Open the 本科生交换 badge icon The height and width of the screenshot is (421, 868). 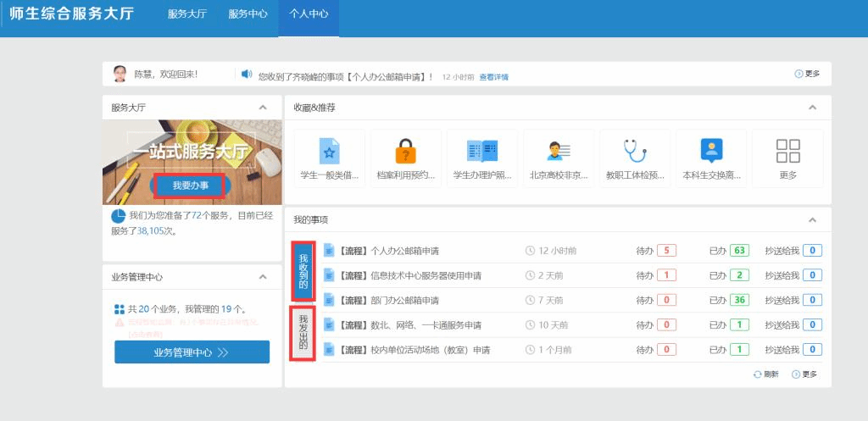[711, 151]
